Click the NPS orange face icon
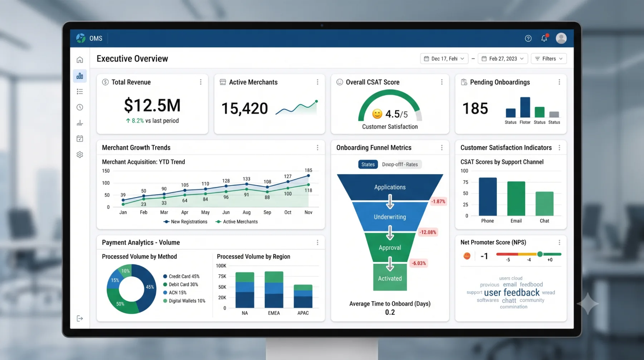The image size is (644, 360). point(467,256)
